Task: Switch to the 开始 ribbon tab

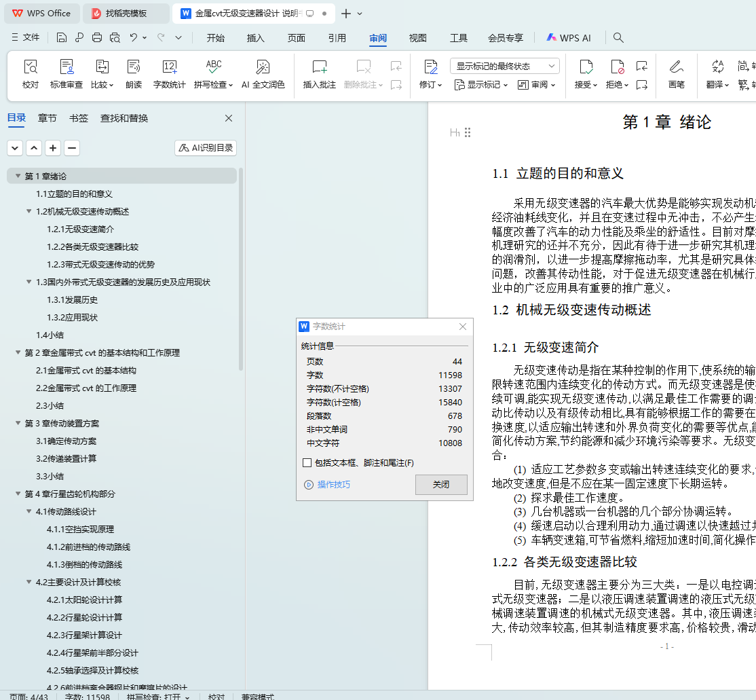Action: (x=216, y=38)
